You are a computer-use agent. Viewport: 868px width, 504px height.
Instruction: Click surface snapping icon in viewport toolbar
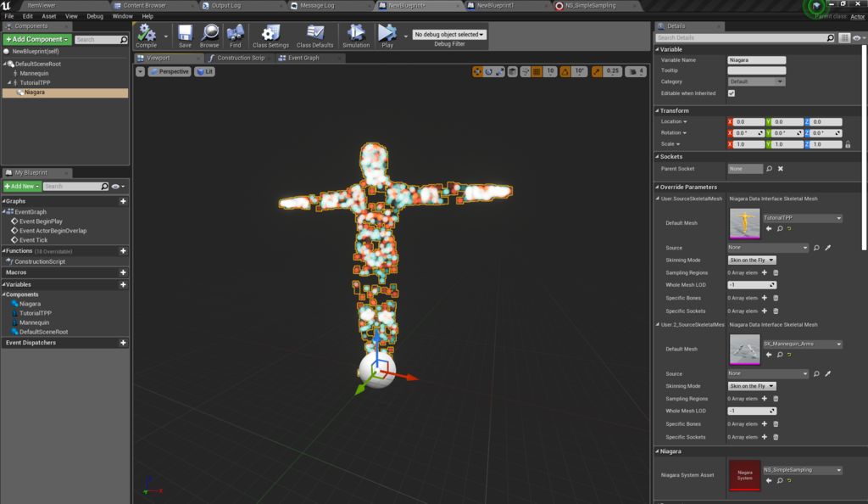click(x=525, y=71)
